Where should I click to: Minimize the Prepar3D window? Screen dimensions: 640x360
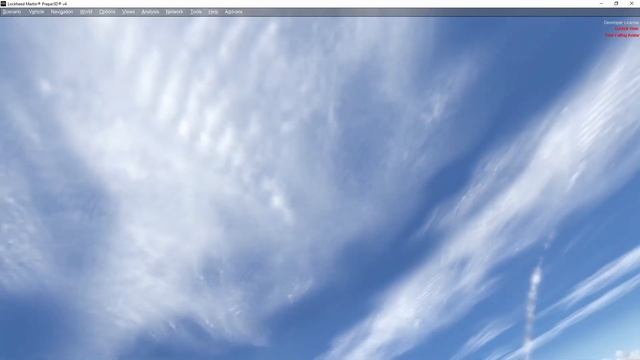pos(601,4)
